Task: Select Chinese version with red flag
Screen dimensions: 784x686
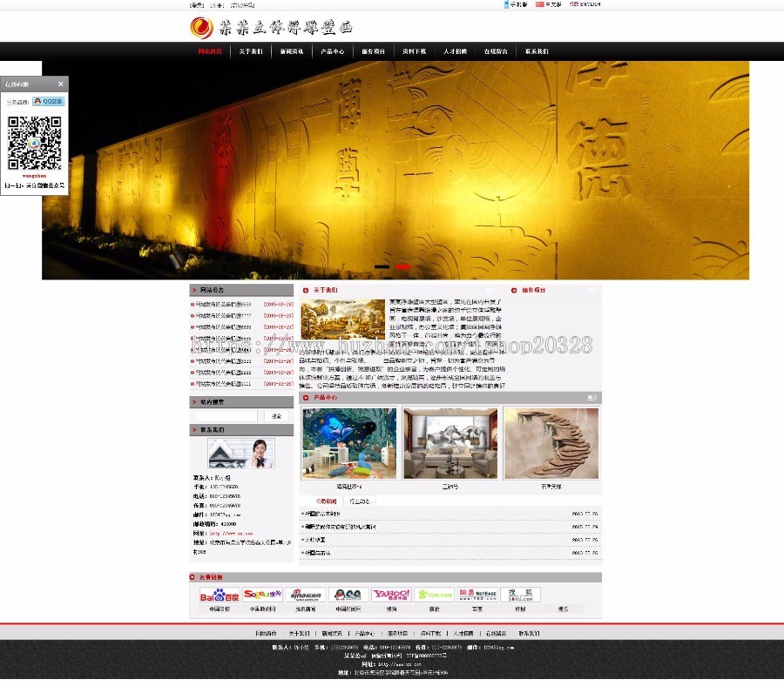Action: pyautogui.click(x=549, y=4)
